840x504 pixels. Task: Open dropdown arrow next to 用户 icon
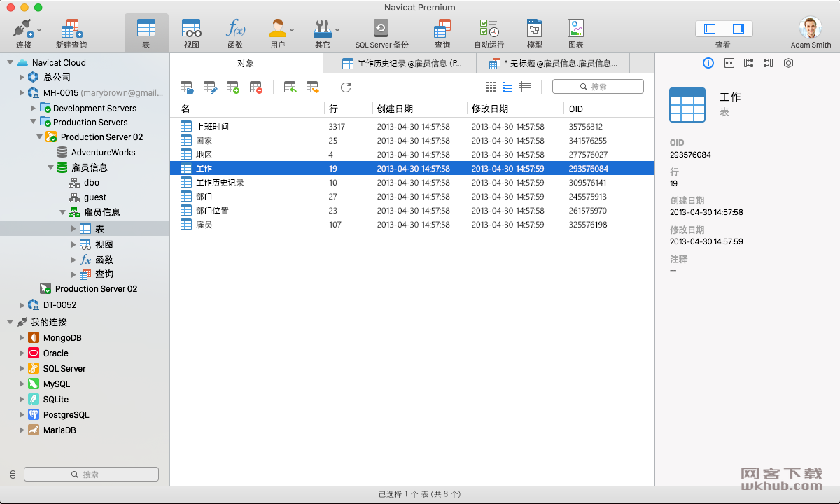coord(292,30)
